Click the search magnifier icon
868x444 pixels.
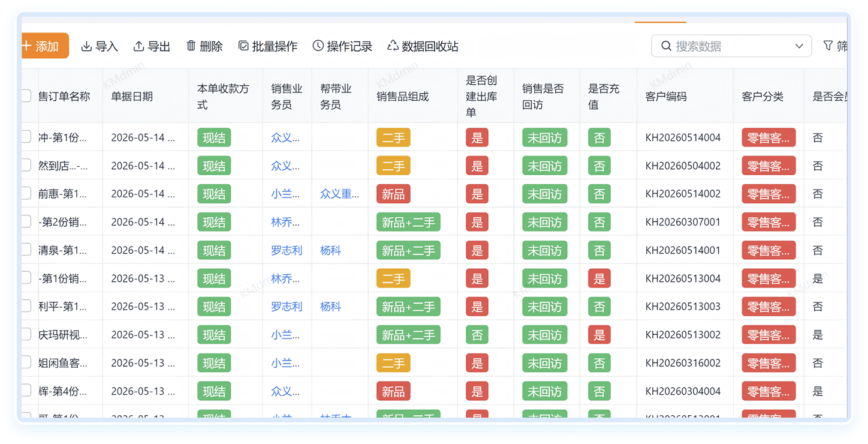tap(666, 46)
